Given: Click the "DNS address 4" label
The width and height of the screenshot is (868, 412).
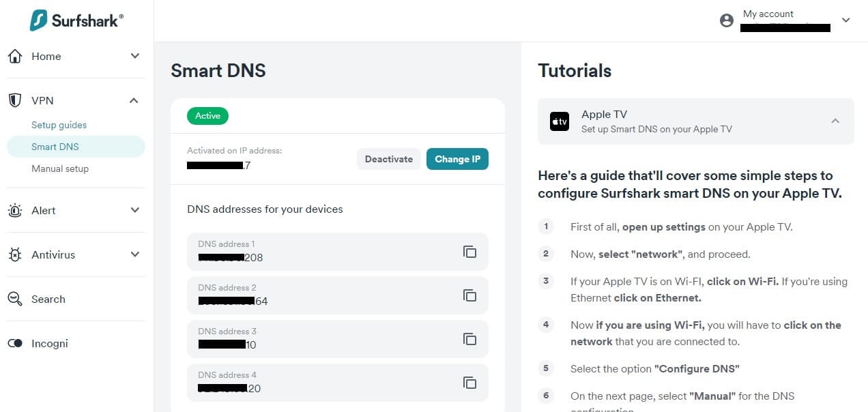Looking at the screenshot, I should [227, 374].
